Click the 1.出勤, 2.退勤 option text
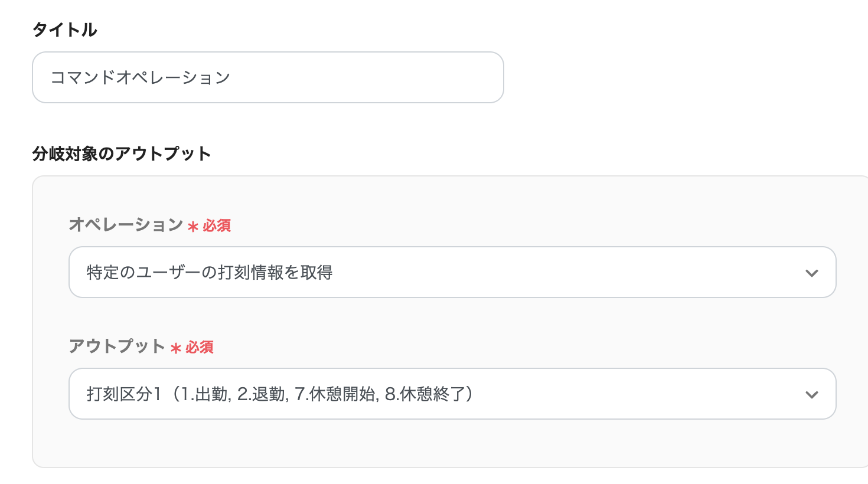Viewport: 868px width, 484px height. (x=233, y=394)
